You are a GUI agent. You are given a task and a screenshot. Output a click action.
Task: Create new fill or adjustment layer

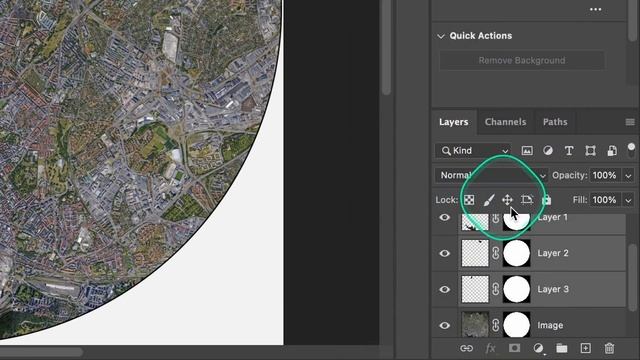point(538,348)
